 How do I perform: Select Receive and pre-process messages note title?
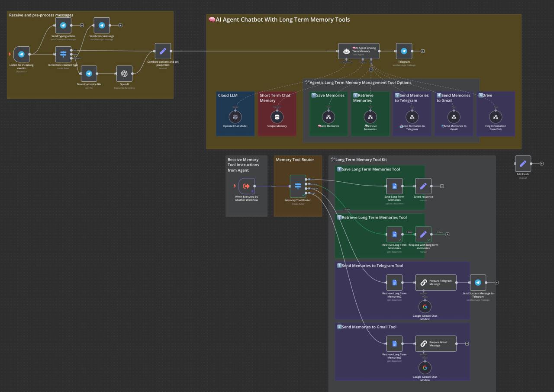point(41,15)
